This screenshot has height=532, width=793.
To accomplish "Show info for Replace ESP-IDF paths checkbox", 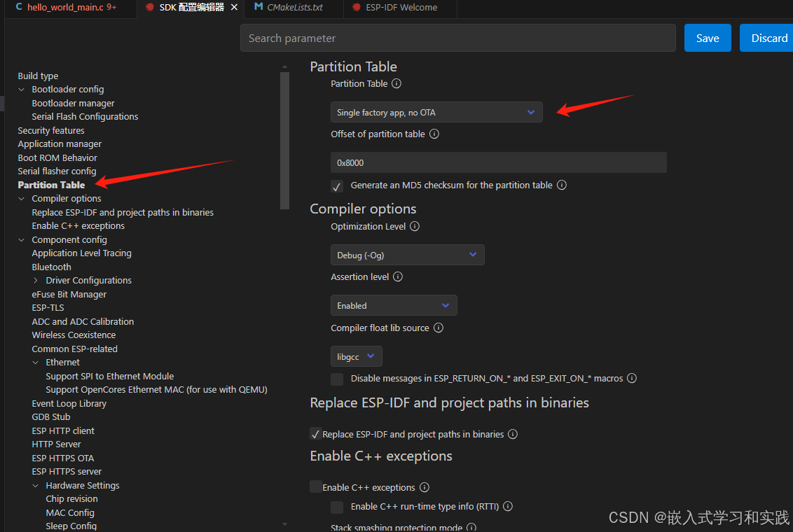I will [x=513, y=434].
